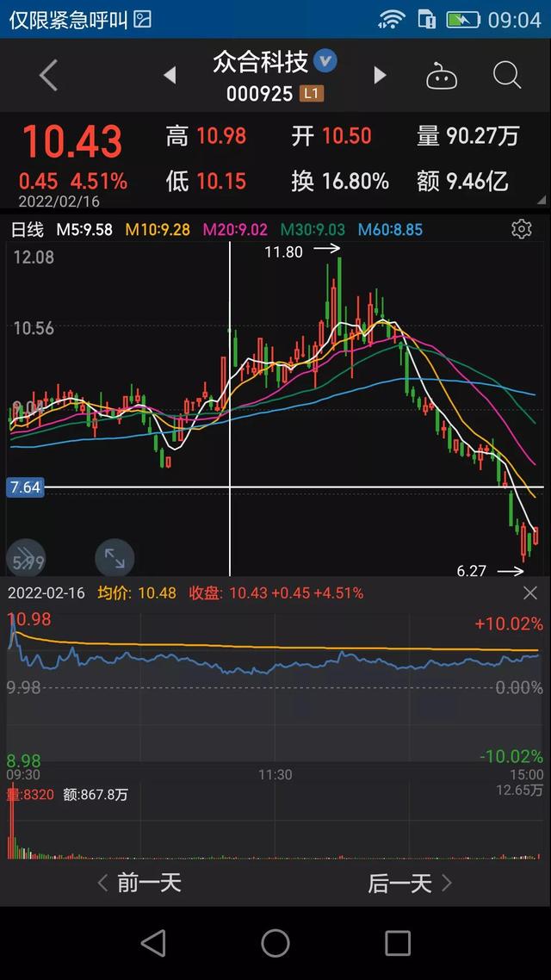Go to 前一天 (previous day)

pyautogui.click(x=140, y=884)
